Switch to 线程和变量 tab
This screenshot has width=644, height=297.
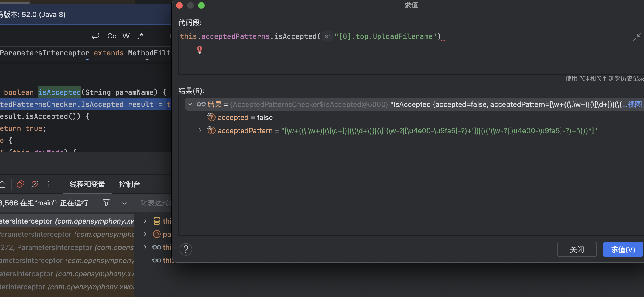click(87, 184)
